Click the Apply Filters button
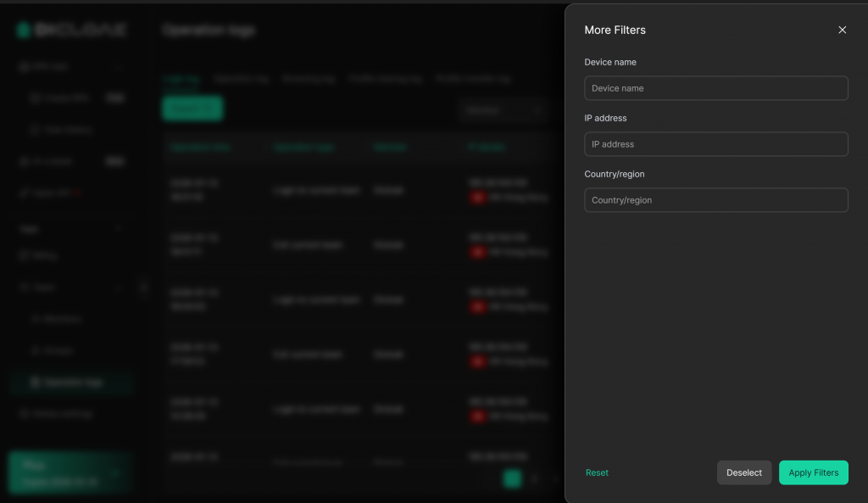 point(813,472)
